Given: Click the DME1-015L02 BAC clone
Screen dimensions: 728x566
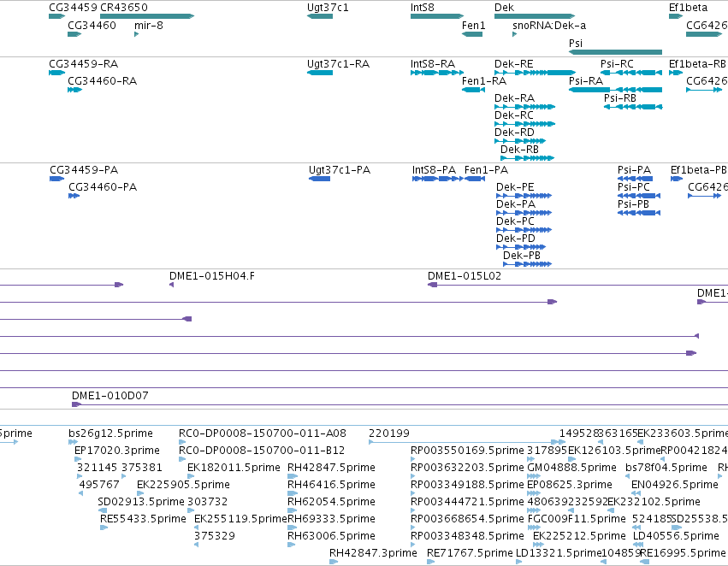Looking at the screenshot, I should [577, 285].
